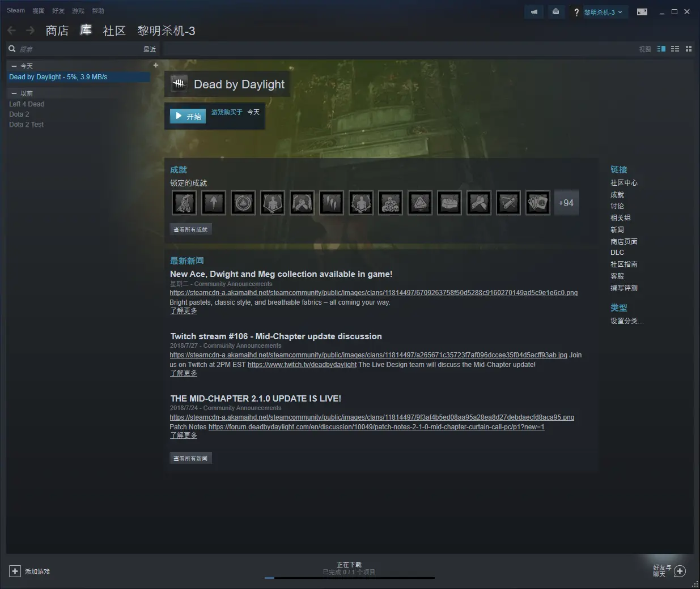Open the gripping hands achievement icon
Image resolution: width=700 pixels, height=589 pixels.
tap(479, 203)
